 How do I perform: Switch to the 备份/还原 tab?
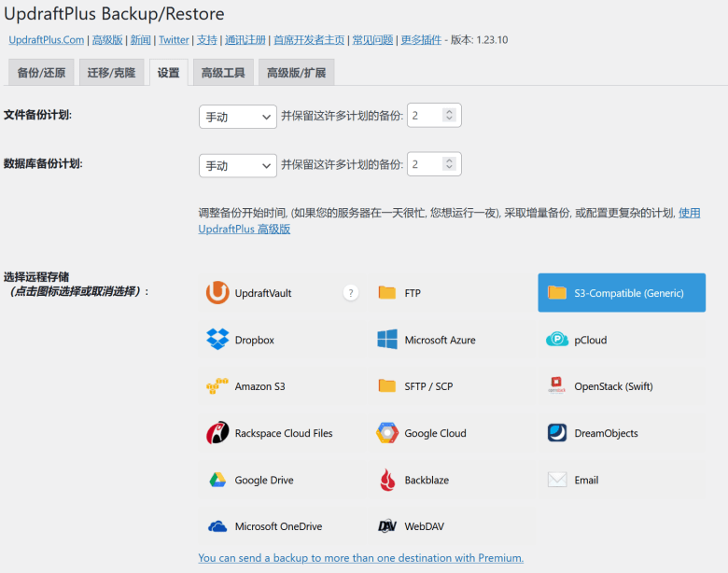(x=41, y=73)
